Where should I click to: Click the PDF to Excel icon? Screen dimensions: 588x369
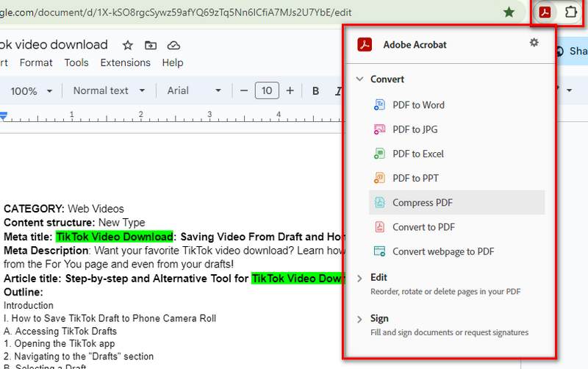[x=379, y=154]
